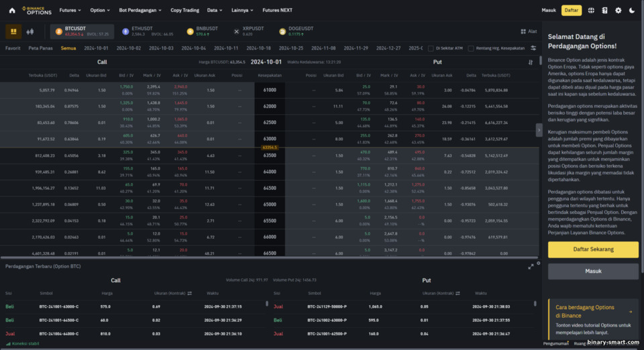Open Futures NEXT in the top menu

(x=277, y=10)
